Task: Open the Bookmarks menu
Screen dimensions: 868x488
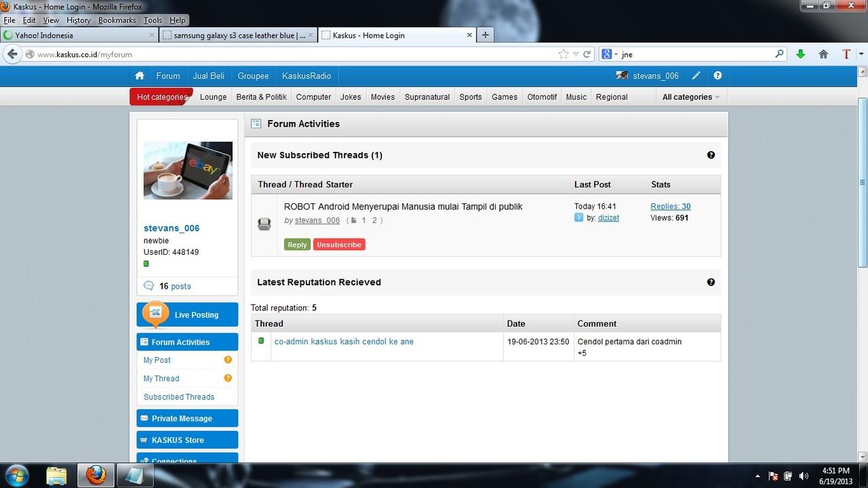Action: click(117, 20)
